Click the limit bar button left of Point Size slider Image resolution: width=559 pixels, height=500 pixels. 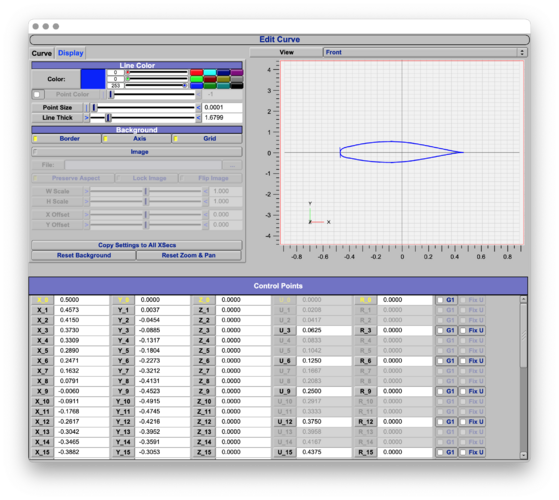point(86,107)
